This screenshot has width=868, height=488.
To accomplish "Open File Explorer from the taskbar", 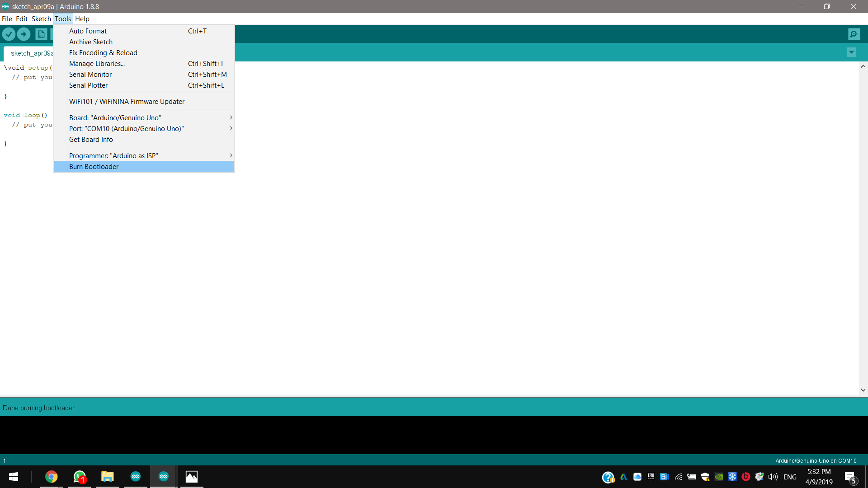I will pos(107,477).
